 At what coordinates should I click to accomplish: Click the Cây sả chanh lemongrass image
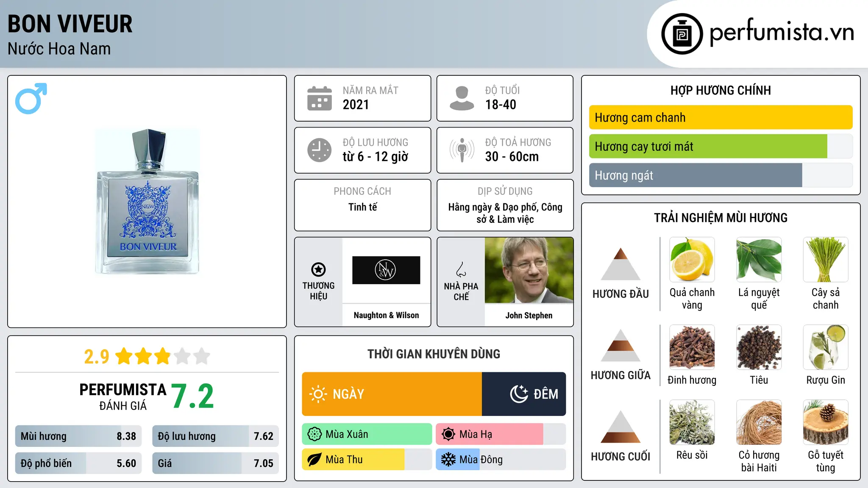tap(826, 260)
